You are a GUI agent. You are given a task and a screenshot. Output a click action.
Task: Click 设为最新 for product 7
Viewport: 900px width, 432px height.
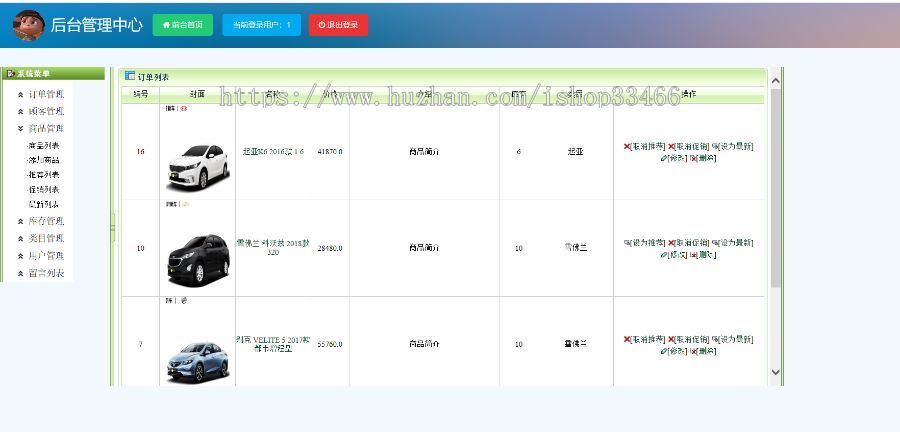[x=732, y=339]
